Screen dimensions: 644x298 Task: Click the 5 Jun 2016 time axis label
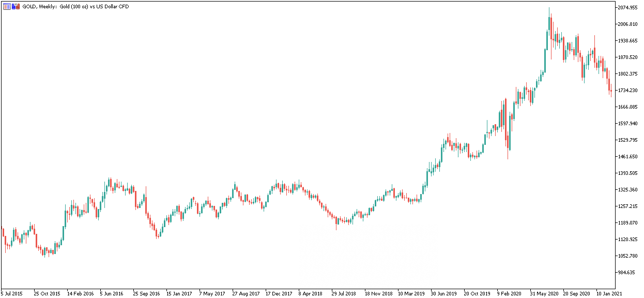tap(112, 293)
